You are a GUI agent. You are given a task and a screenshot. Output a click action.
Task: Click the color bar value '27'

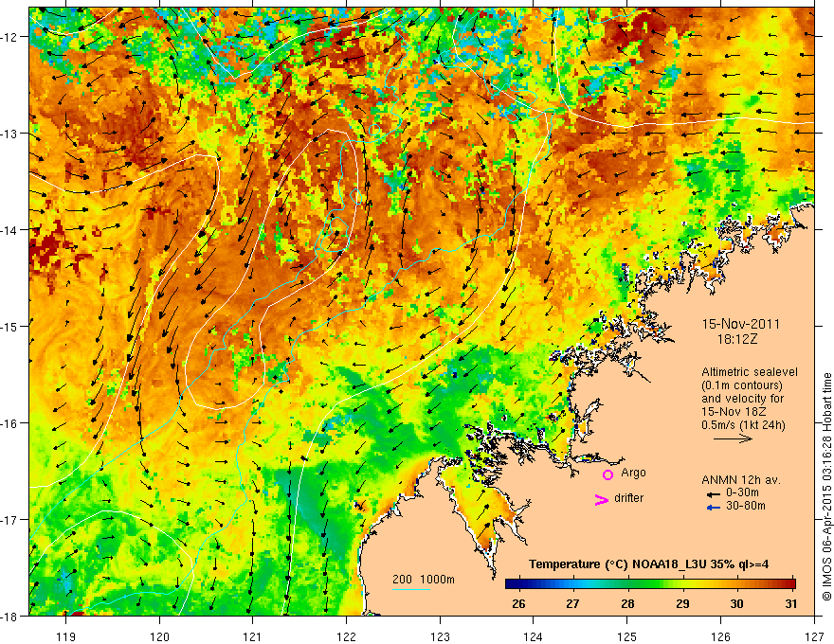point(572,603)
